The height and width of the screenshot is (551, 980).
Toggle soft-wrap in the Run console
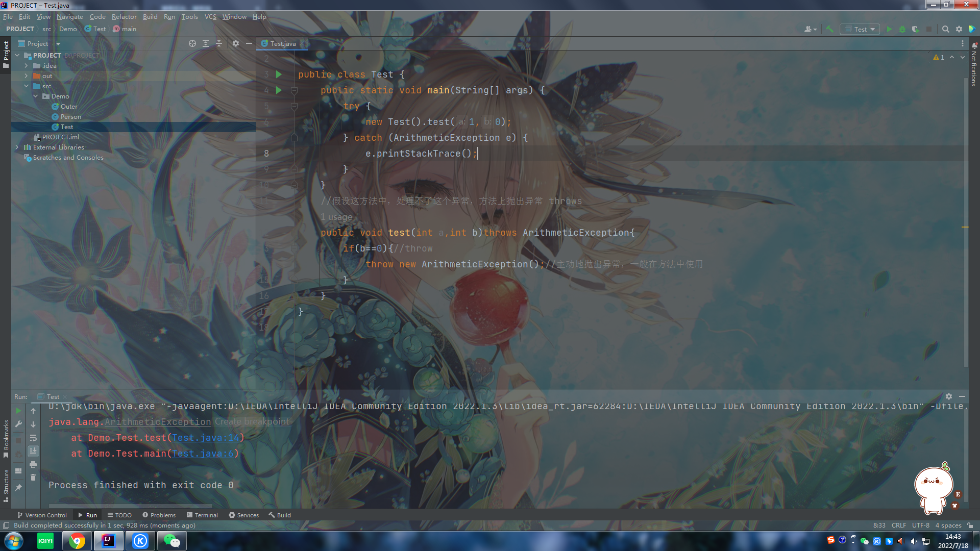(x=33, y=438)
